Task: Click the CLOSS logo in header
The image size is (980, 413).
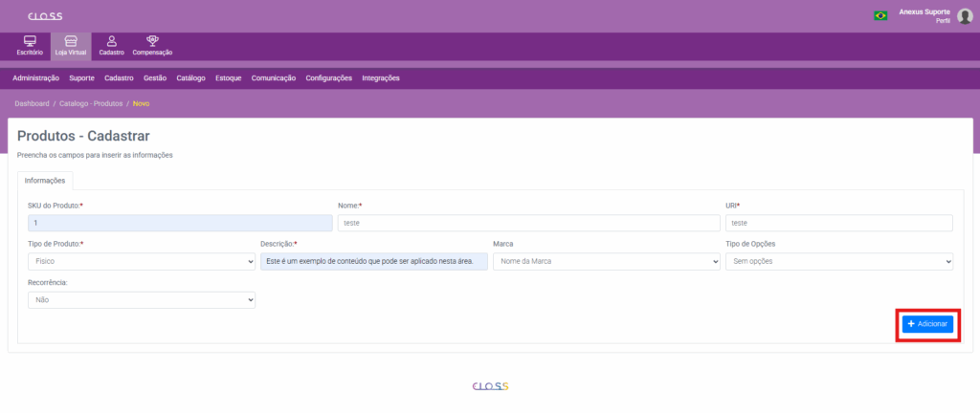Action: pos(45,16)
